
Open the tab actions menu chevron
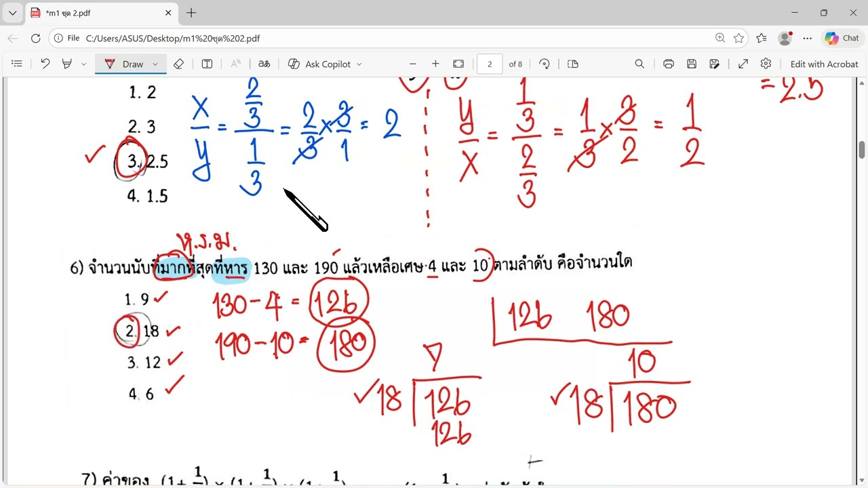click(12, 13)
